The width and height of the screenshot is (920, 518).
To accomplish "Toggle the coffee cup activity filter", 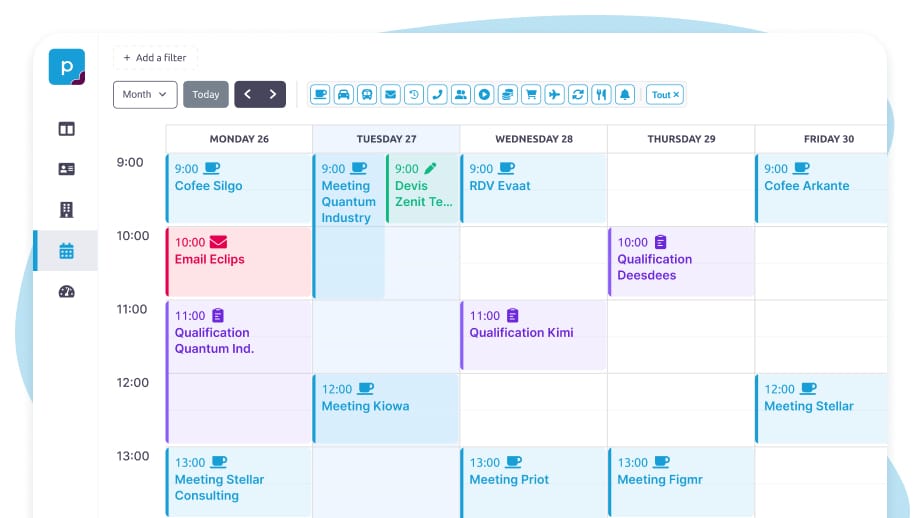I will tap(320, 95).
